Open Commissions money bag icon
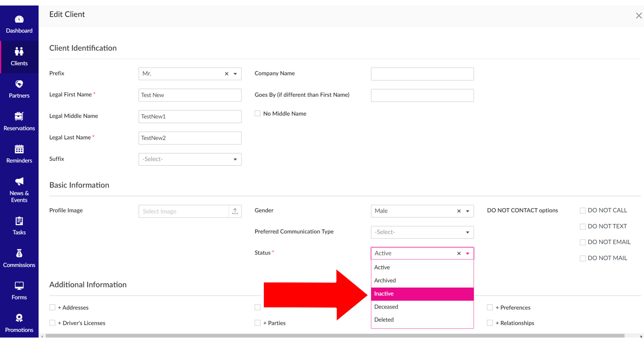Viewport: 644px width, 343px height. point(19,253)
